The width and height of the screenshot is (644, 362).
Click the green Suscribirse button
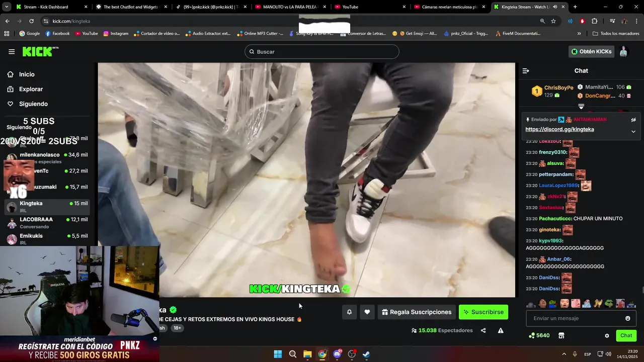point(484,312)
